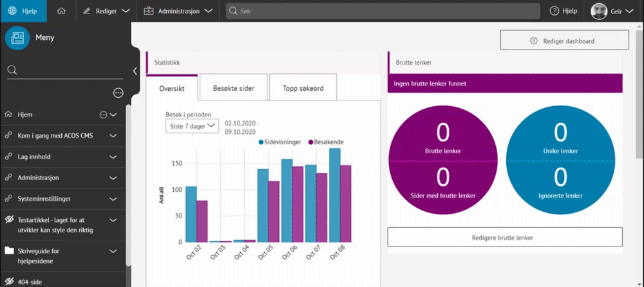
Task: Open more options next to Hjem
Action: coord(102,115)
